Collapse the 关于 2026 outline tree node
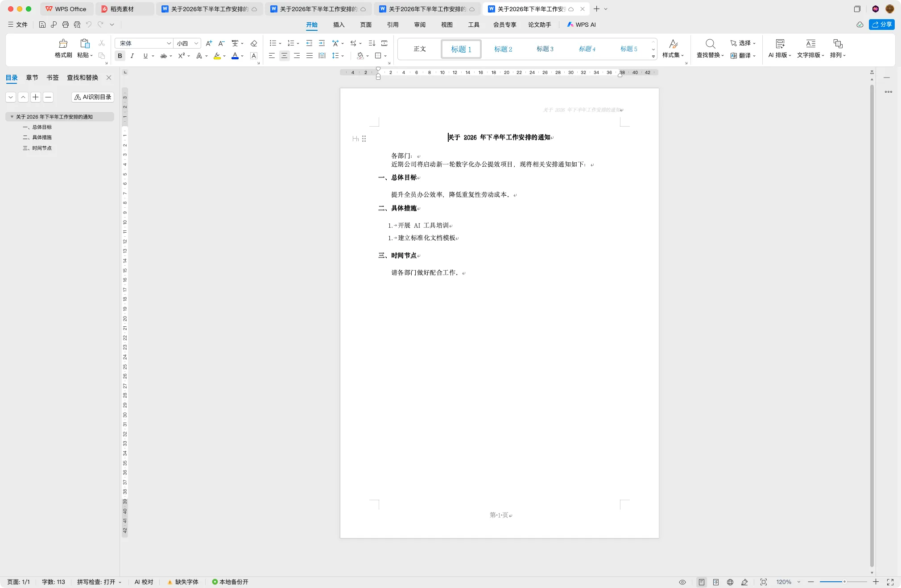 12,117
